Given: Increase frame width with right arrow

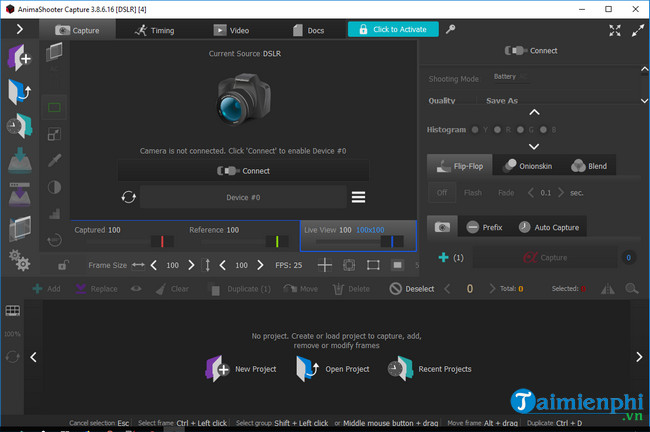Looking at the screenshot, I should [191, 265].
